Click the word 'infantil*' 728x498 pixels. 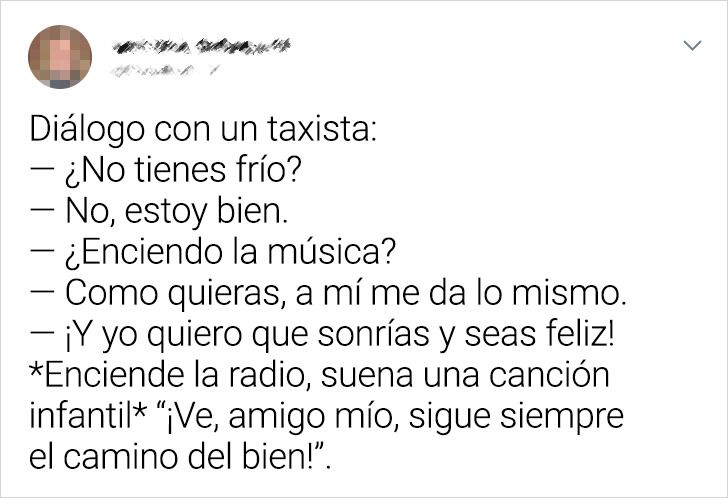click(88, 415)
